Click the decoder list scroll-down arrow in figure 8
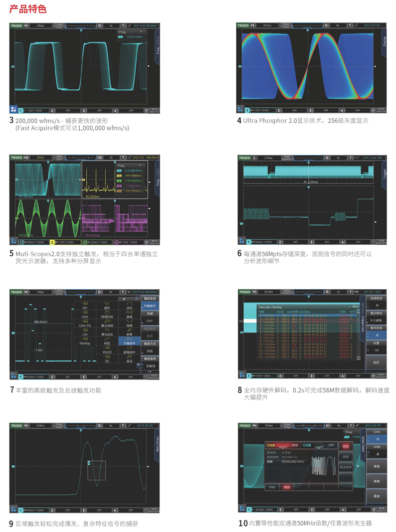Screen dimensions: 396x532 359,358
